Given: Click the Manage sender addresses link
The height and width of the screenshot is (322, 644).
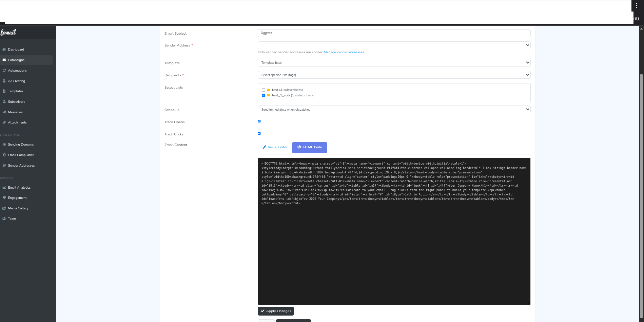Looking at the screenshot, I should [344, 52].
